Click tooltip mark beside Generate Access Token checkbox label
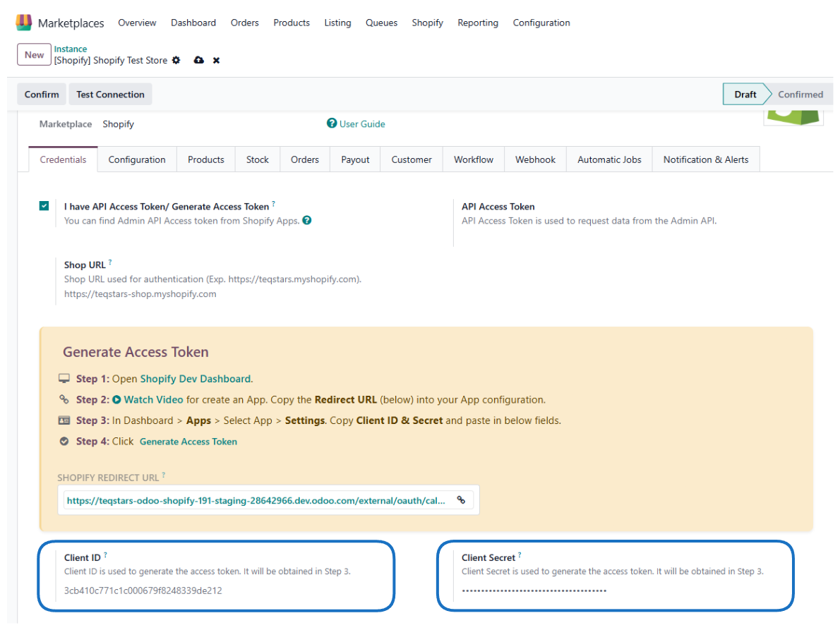 [x=274, y=203]
